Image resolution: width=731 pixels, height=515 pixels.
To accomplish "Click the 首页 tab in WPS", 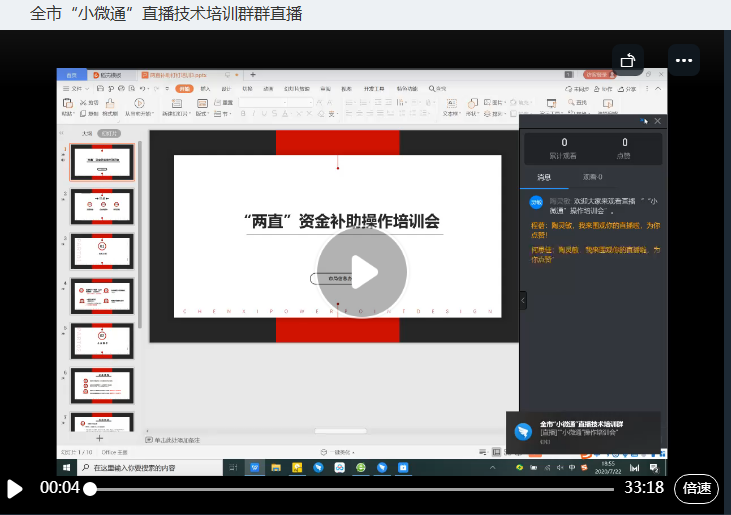I will 71,75.
